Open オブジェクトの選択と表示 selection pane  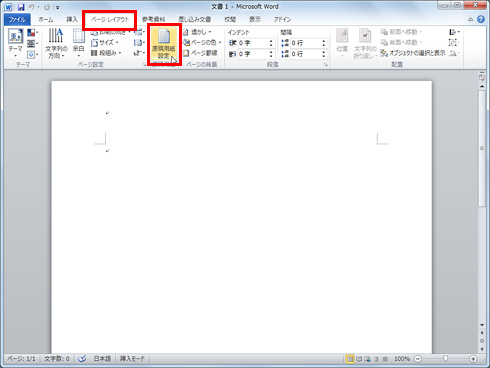413,53
